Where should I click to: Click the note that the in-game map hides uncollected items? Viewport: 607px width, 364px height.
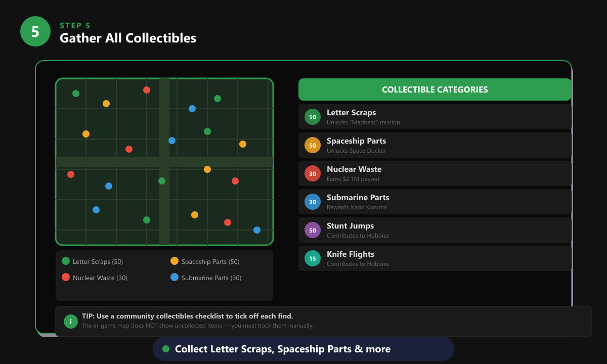click(198, 326)
